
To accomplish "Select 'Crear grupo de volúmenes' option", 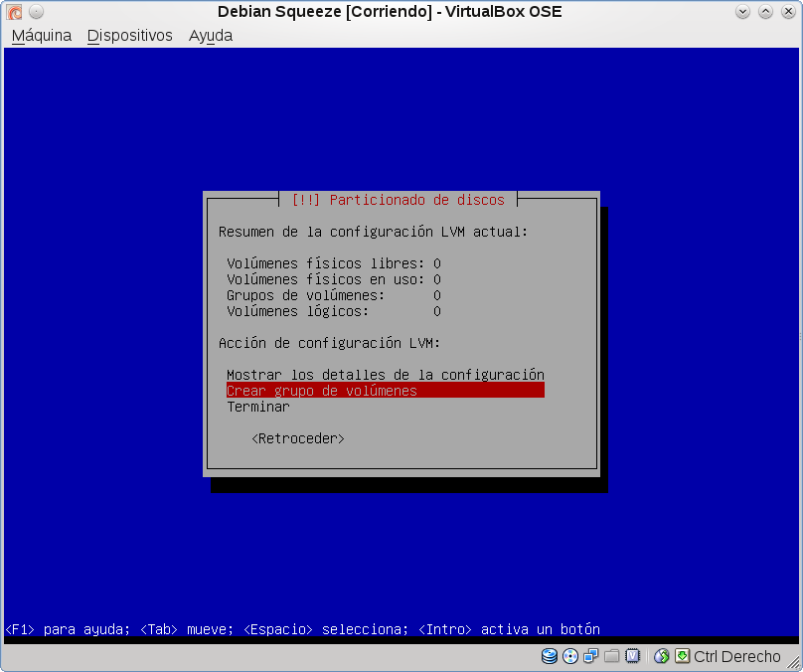I will pyautogui.click(x=386, y=391).
